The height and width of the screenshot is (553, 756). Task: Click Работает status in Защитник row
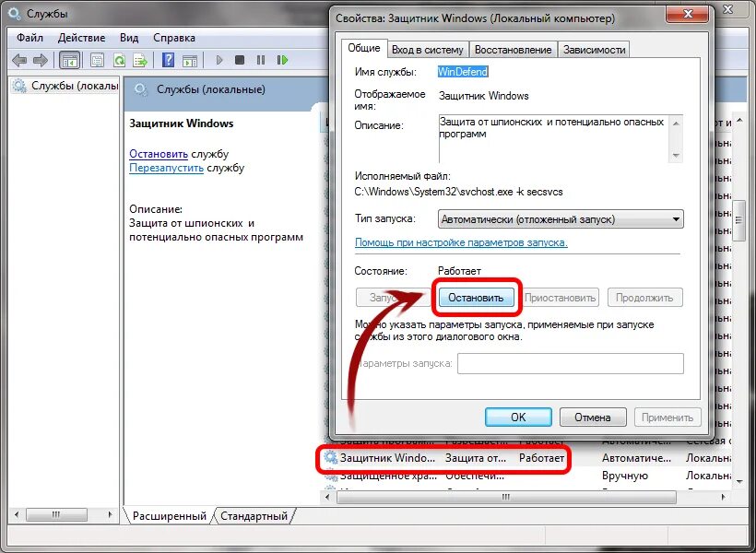click(x=541, y=458)
